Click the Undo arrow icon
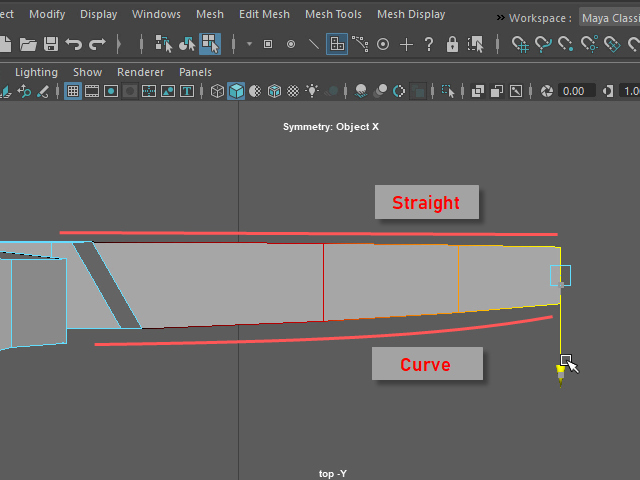Image resolution: width=640 pixels, height=480 pixels. click(x=74, y=44)
